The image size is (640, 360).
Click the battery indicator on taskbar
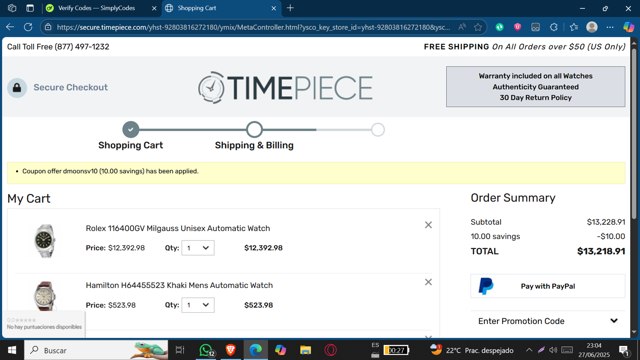tap(396, 350)
